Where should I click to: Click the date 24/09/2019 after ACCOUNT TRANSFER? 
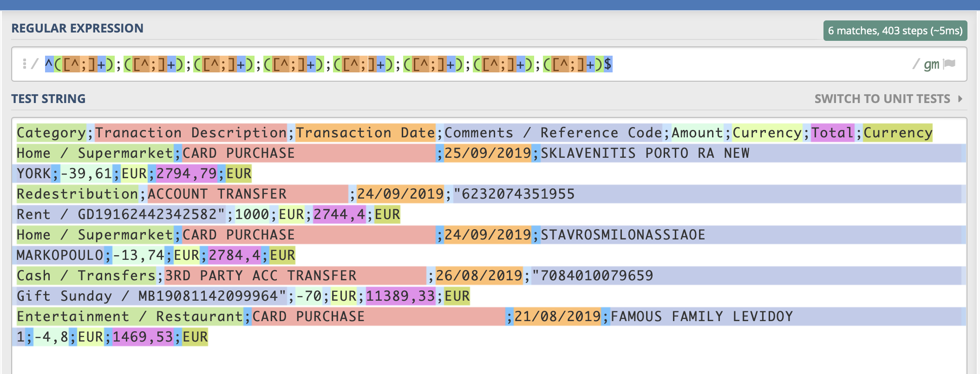(400, 194)
